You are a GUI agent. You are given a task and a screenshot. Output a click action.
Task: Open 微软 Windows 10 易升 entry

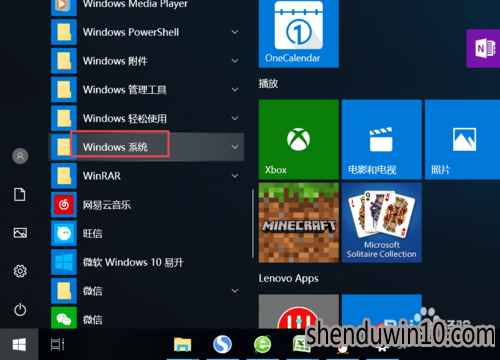pos(147,262)
